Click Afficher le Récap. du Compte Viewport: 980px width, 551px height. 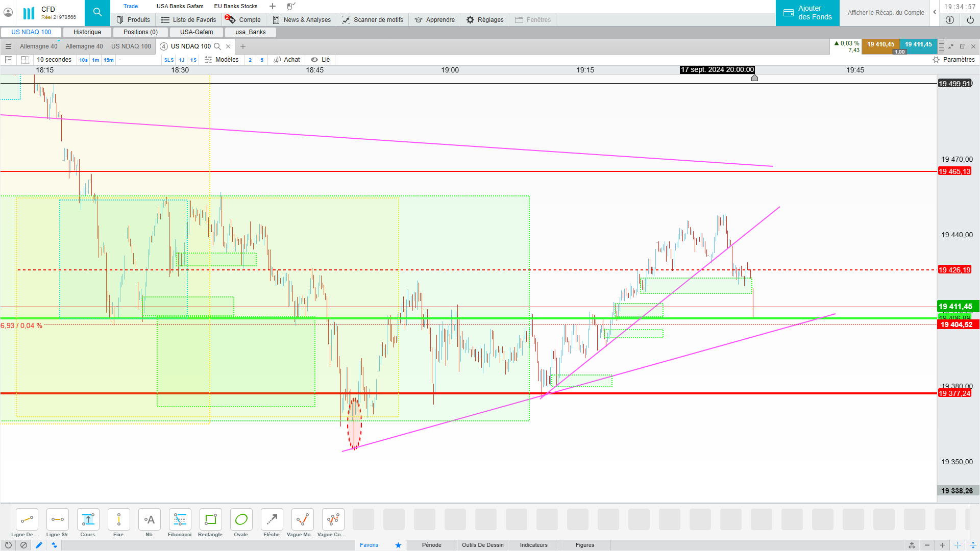[886, 13]
